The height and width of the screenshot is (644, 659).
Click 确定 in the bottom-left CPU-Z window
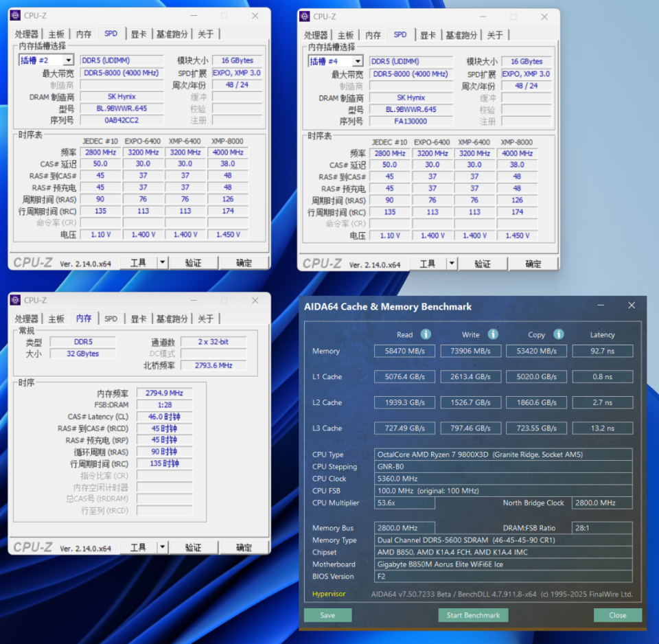click(244, 547)
